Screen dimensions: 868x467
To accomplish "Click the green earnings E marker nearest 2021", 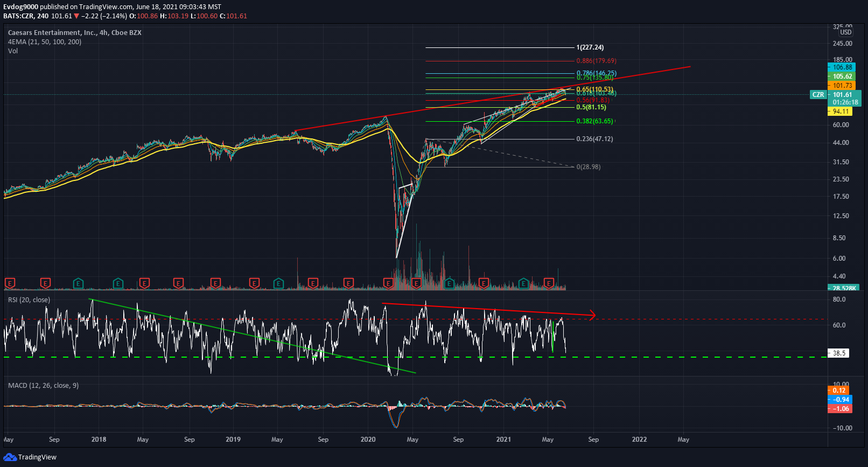I will pyautogui.click(x=523, y=283).
